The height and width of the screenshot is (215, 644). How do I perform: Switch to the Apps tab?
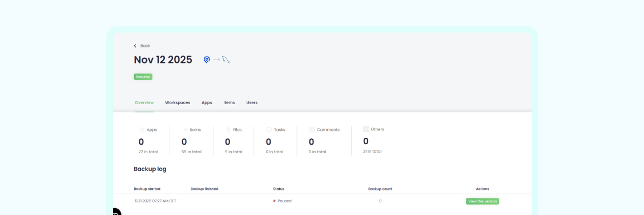tap(207, 102)
